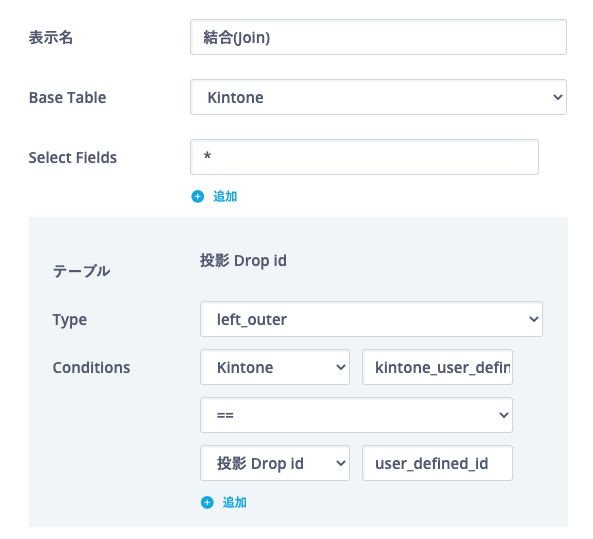Click the user_defined_id condition field
Viewport: 593px width, 539px height.
(x=437, y=463)
